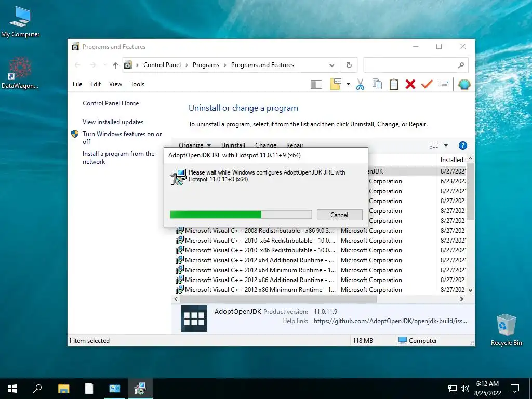The height and width of the screenshot is (399, 532).
Task: Click the Up arrow navigation button
Action: pyautogui.click(x=116, y=65)
